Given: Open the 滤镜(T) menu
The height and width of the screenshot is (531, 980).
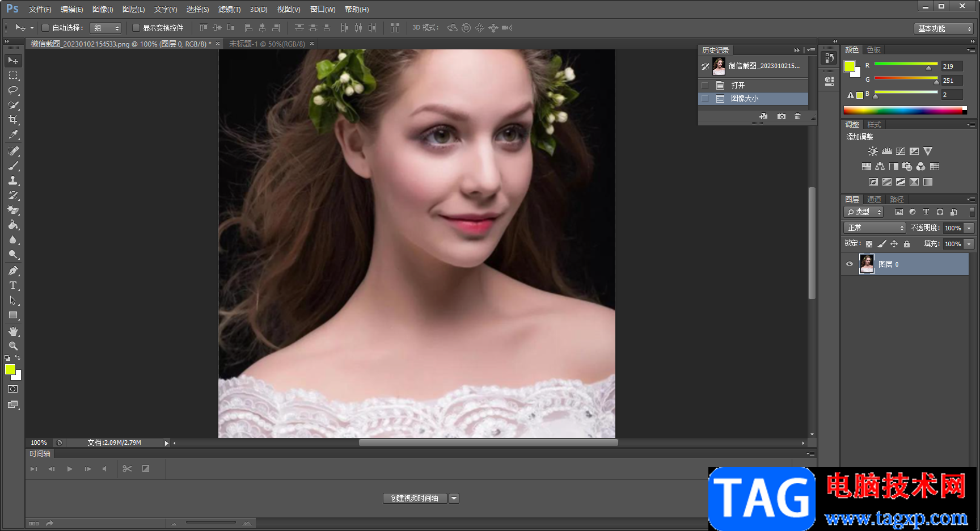Looking at the screenshot, I should (229, 9).
